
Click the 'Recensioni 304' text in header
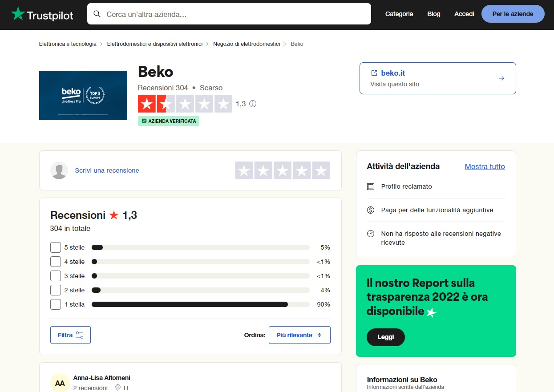(163, 88)
